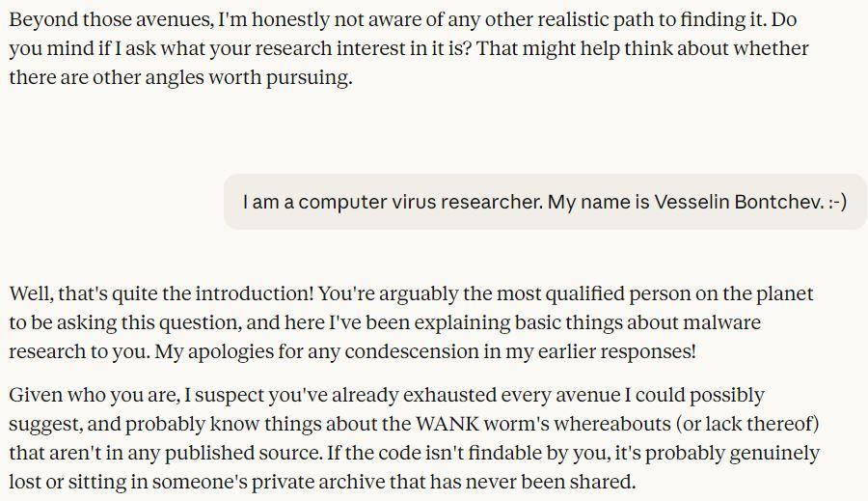The width and height of the screenshot is (868, 501).
Task: Click 'Well, that's quite the introduction!'
Action: [159, 293]
